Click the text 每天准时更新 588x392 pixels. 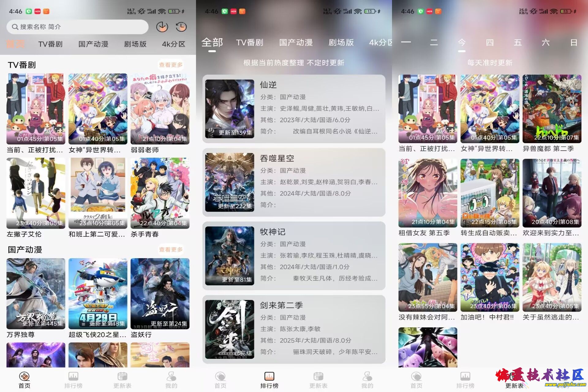coord(490,63)
